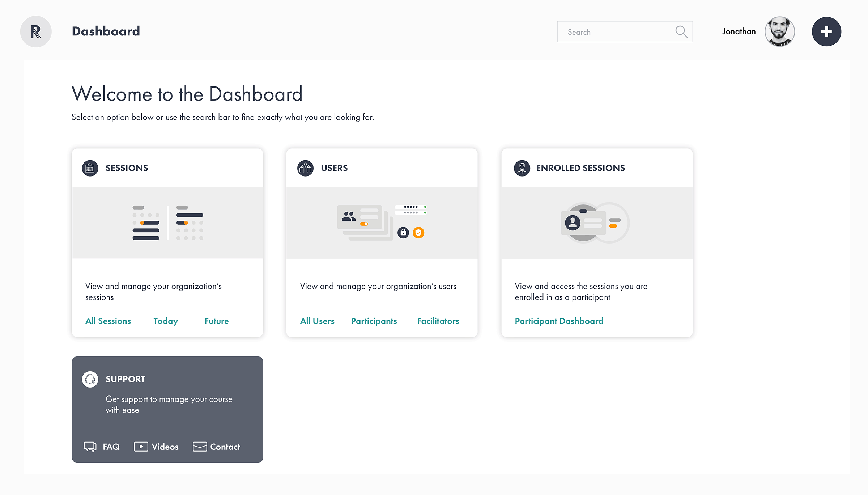Open the Contact support link
Viewport: 868px width, 495px height.
(225, 447)
